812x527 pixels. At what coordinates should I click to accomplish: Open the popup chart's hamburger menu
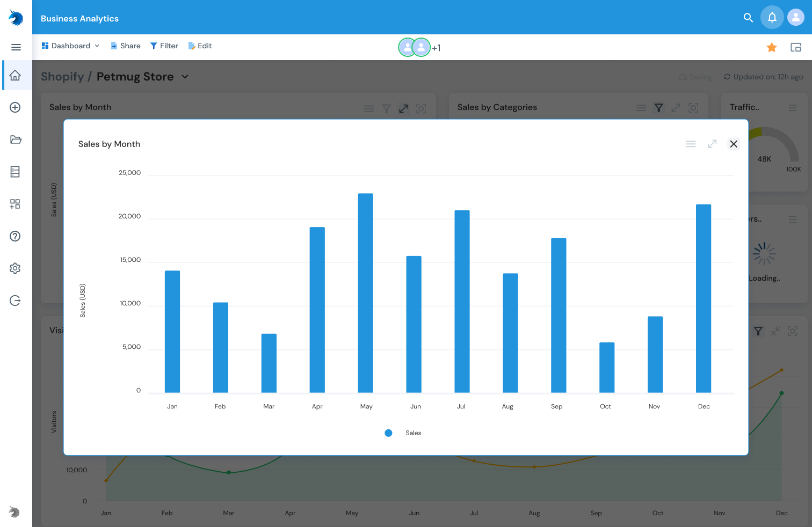(691, 144)
